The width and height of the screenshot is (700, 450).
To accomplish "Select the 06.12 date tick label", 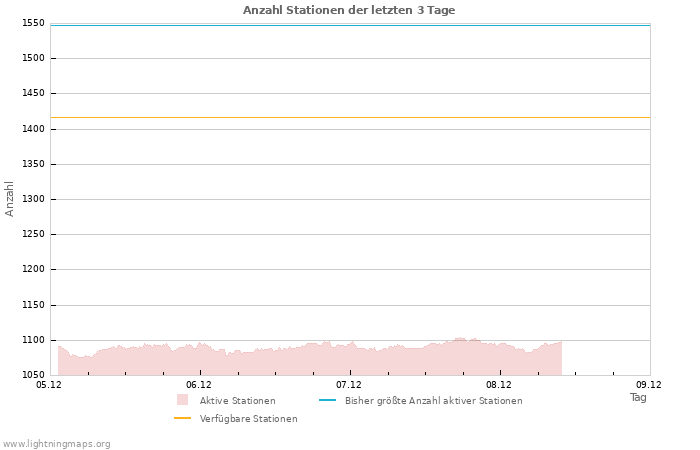I will pyautogui.click(x=199, y=384).
